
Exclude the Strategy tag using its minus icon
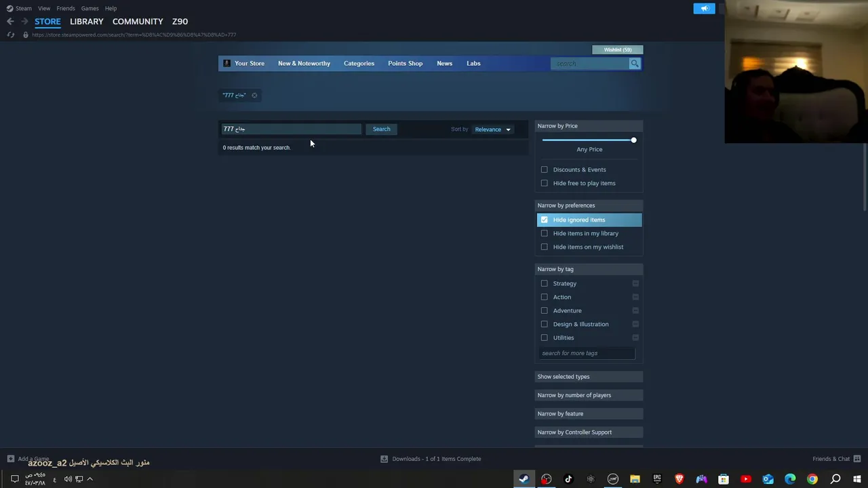[x=635, y=283]
